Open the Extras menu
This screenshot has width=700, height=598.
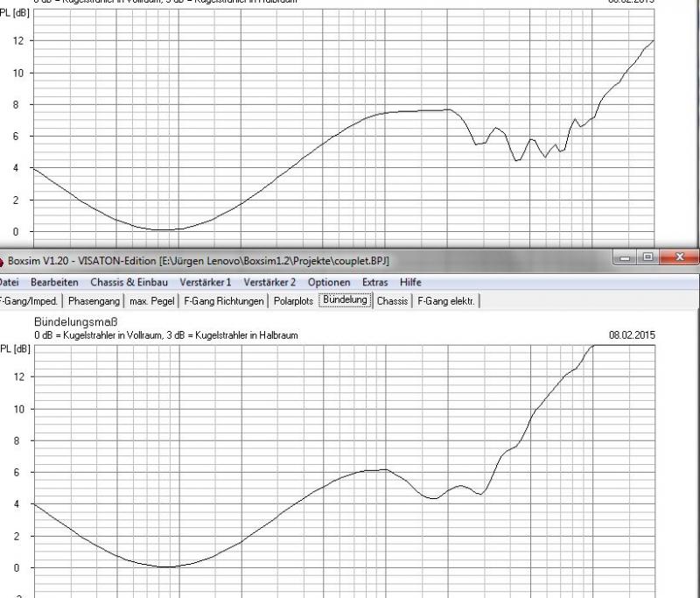(x=375, y=282)
